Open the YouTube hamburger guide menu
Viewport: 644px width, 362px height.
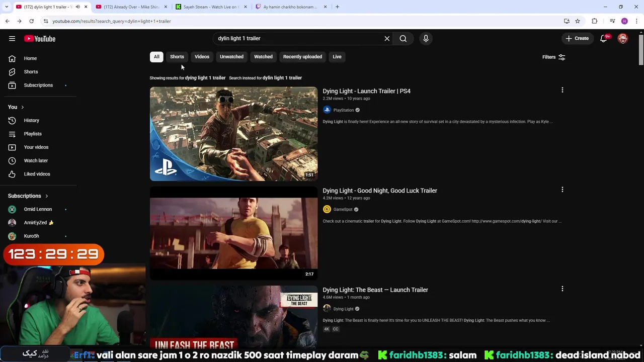(x=12, y=39)
